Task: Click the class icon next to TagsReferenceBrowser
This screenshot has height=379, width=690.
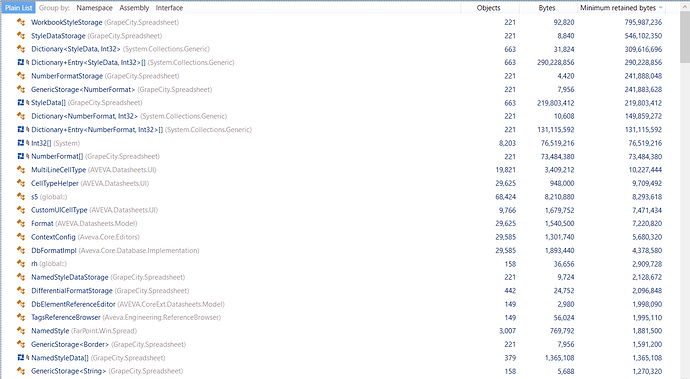Action: tap(21, 317)
